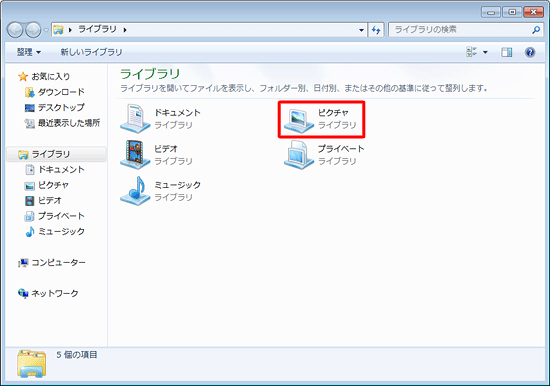Change the view with the view icon
This screenshot has height=386, width=550.
tap(471, 52)
